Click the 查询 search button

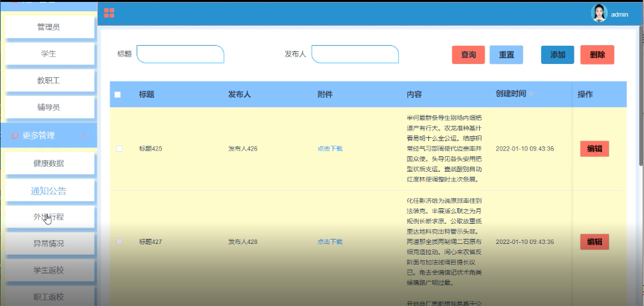tap(468, 55)
